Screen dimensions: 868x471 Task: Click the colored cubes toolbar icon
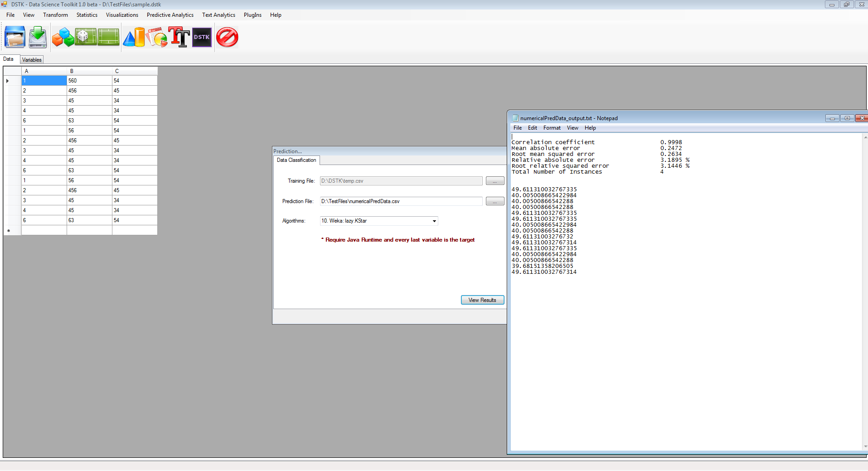click(63, 37)
